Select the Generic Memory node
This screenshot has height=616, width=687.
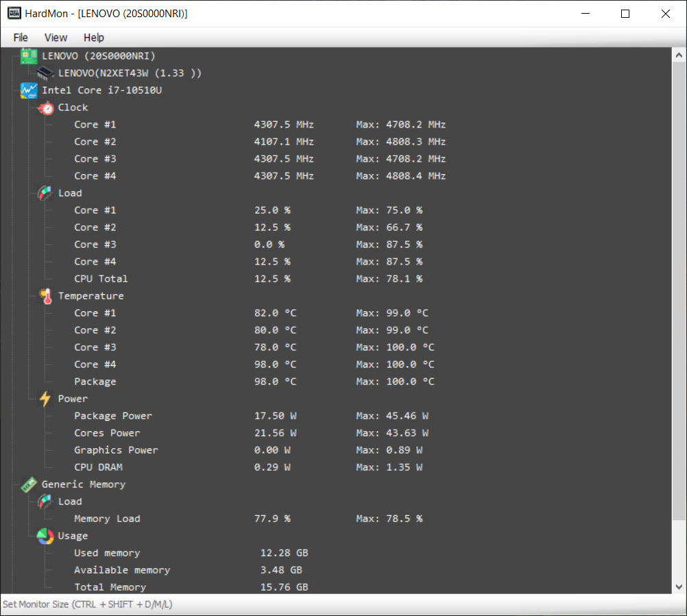tap(84, 484)
